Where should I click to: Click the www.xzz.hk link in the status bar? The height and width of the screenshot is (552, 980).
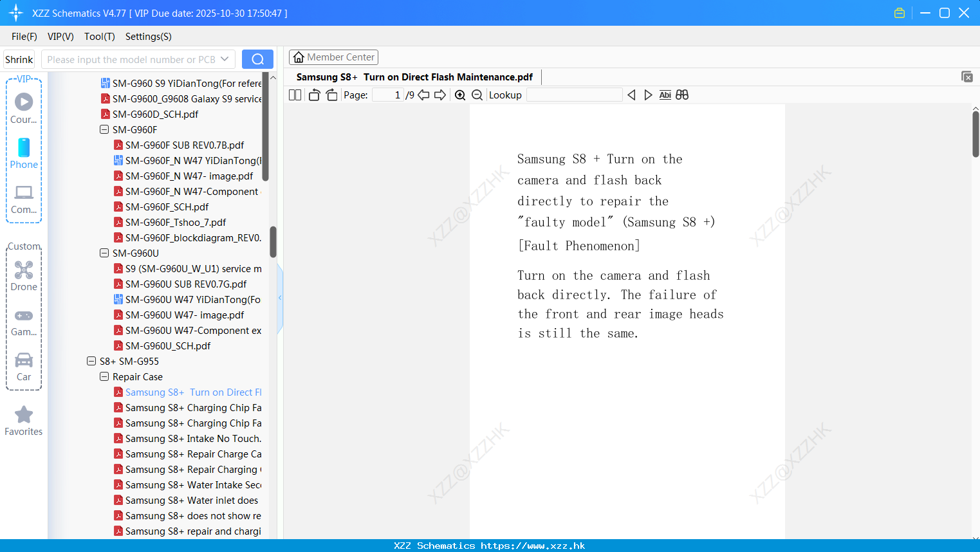(533, 546)
